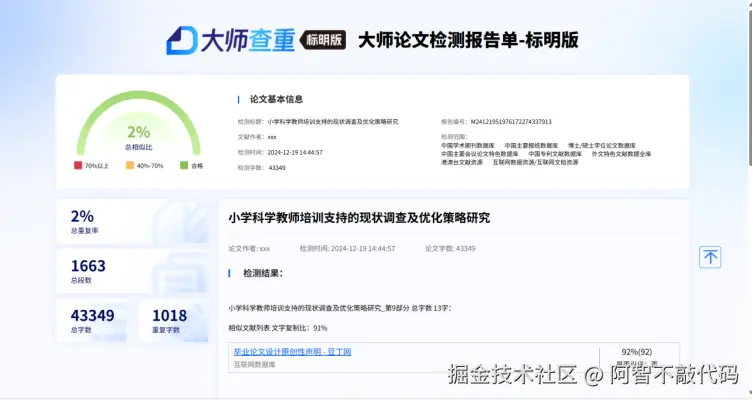Click the 92%(92) similarity cell
The height and width of the screenshot is (400, 753).
tap(637, 352)
